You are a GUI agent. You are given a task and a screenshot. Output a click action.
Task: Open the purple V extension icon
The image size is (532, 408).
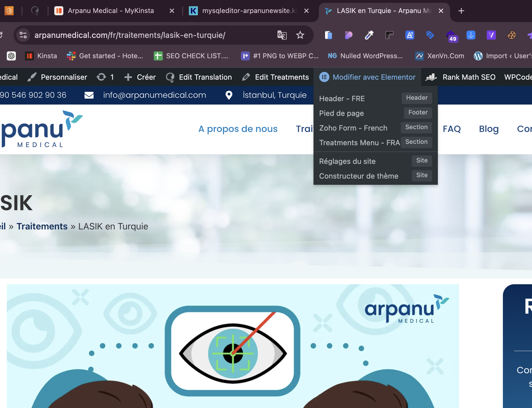point(491,35)
